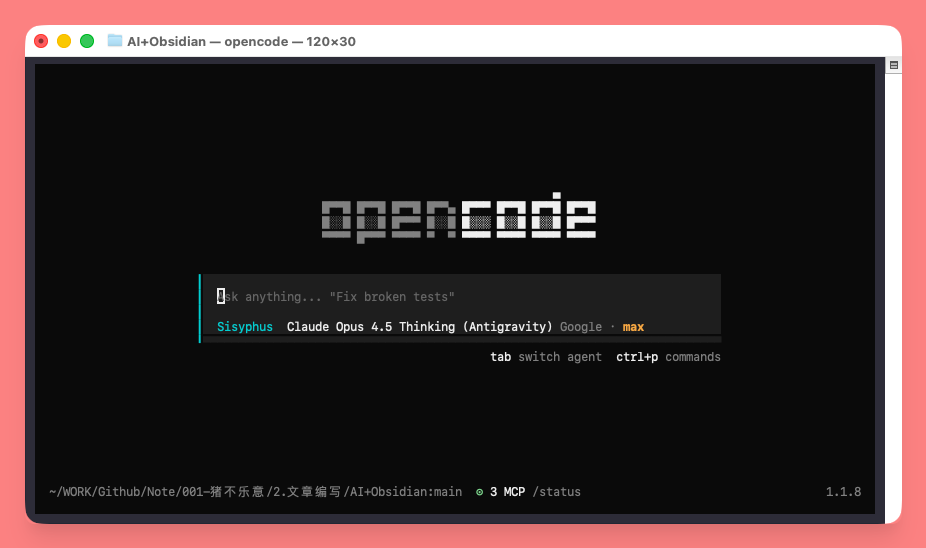926x548 pixels.
Task: Click the green MCP status dot
Action: (x=480, y=492)
